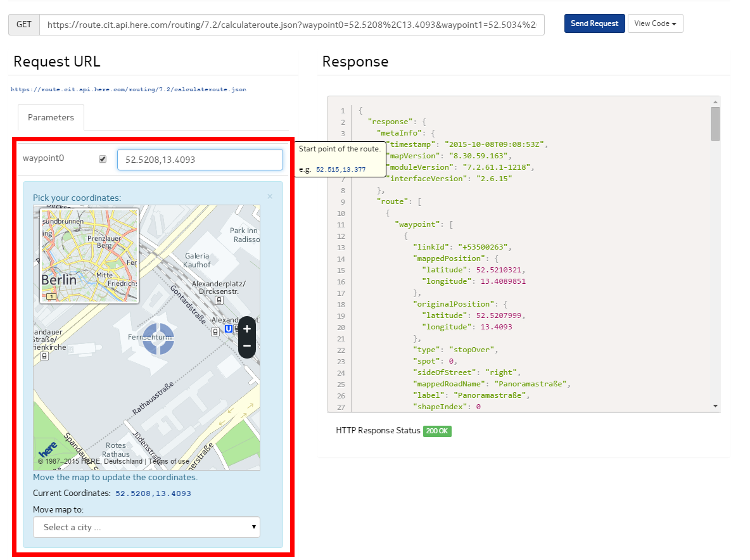Screen dimensions: 750x560
Task: Click the blue U-Bahn icon at Alexanderplatz
Action: (229, 329)
